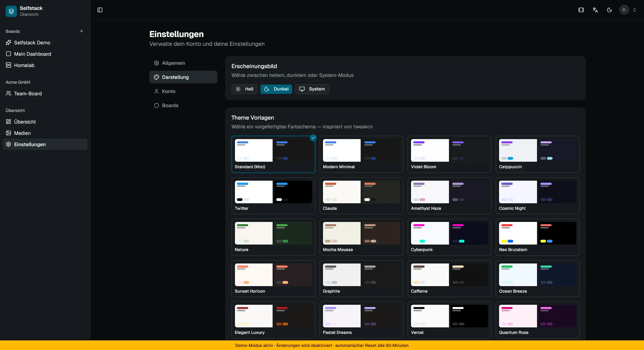Go to Übersicht page in sidebar
Image resolution: width=644 pixels, height=350 pixels.
(45, 122)
